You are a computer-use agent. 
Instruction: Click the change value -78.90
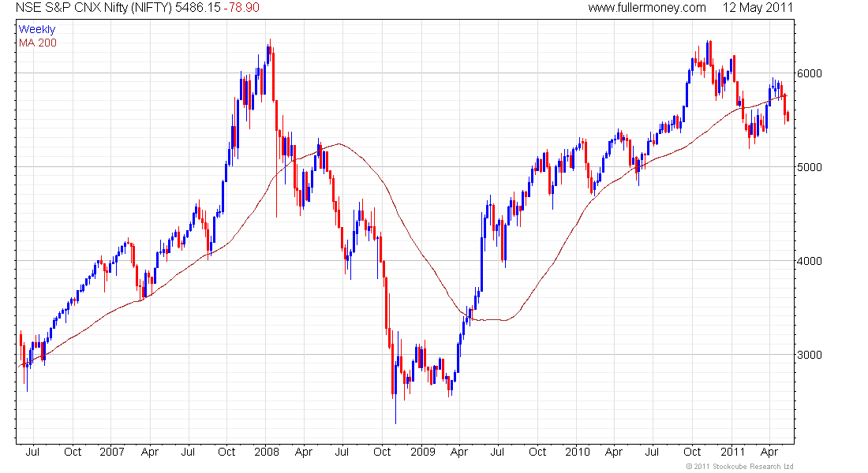pos(241,8)
